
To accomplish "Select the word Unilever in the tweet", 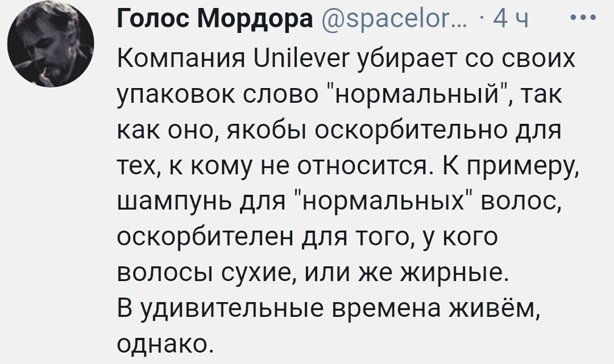I will click(299, 58).
